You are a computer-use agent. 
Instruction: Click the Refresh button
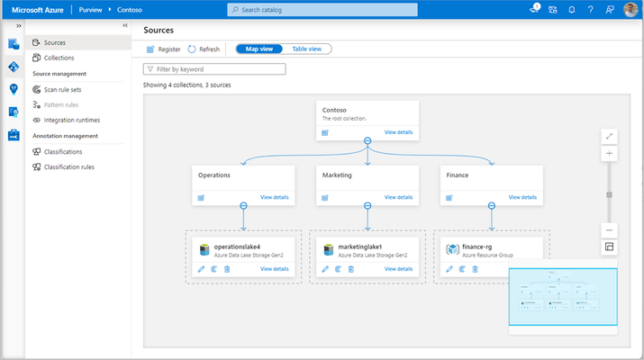204,49
